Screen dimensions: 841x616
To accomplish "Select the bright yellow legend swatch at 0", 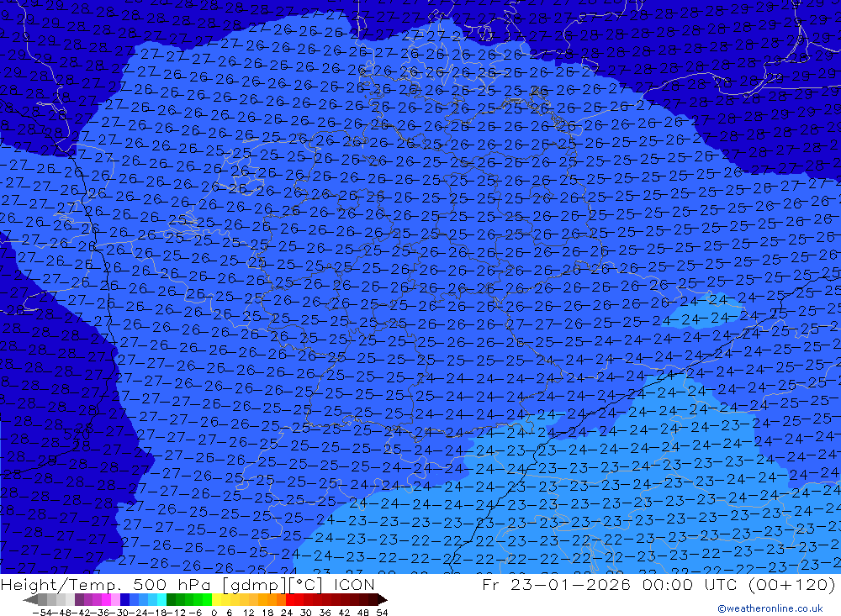I will click(216, 600).
